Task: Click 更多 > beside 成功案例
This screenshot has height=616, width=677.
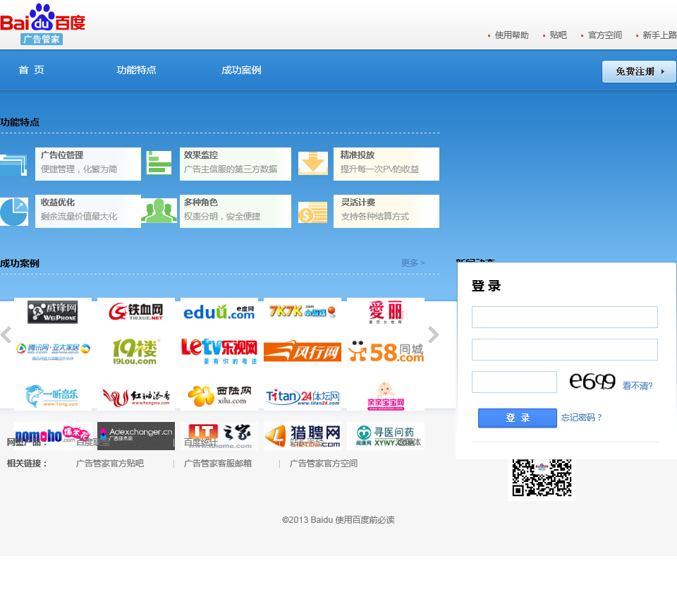Action: (413, 262)
